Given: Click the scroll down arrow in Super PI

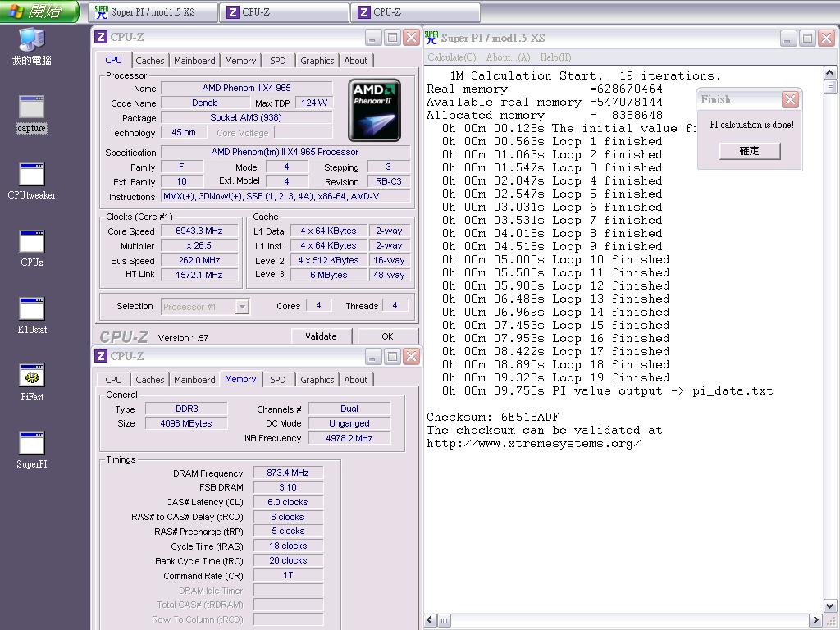Looking at the screenshot, I should coord(830,606).
